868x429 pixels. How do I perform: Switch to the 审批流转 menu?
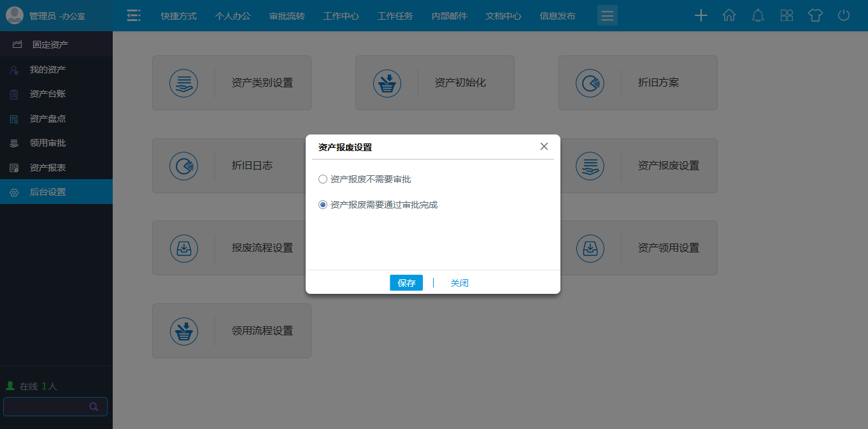click(287, 15)
